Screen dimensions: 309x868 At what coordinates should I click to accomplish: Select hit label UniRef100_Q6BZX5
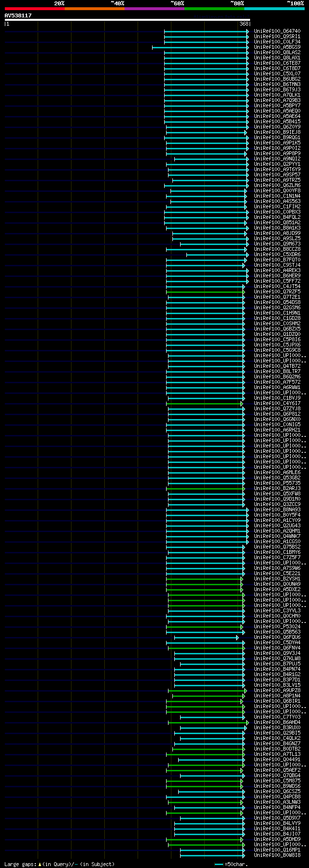(x=277, y=329)
